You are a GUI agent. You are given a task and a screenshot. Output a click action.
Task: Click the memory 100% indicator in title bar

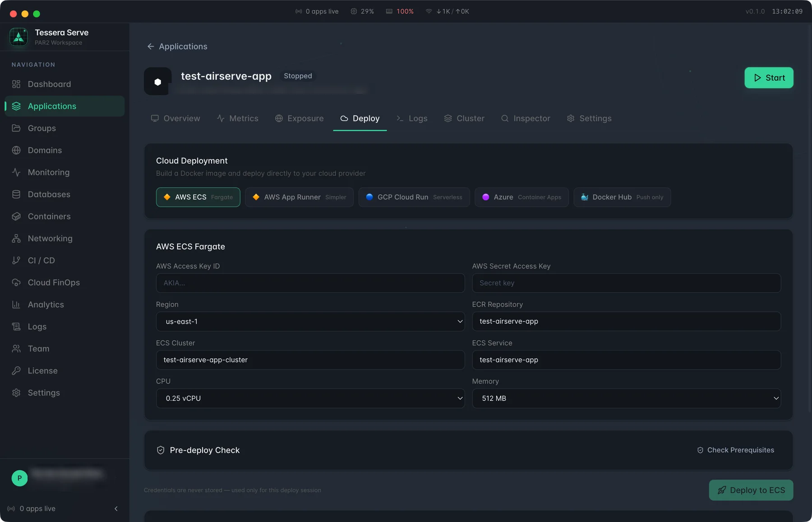point(400,11)
